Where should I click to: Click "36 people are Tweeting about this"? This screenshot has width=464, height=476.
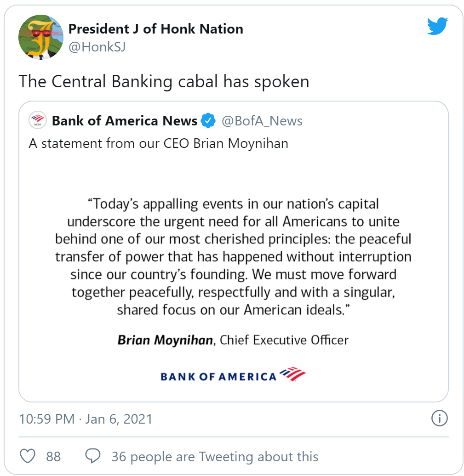pos(215,456)
